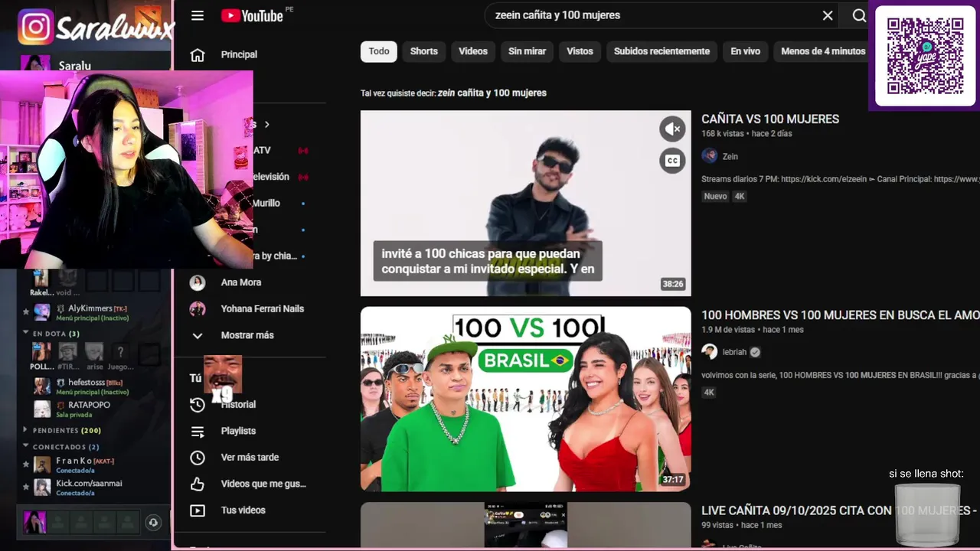Open Ver más tarde clock icon
The image size is (980, 551).
(198, 458)
